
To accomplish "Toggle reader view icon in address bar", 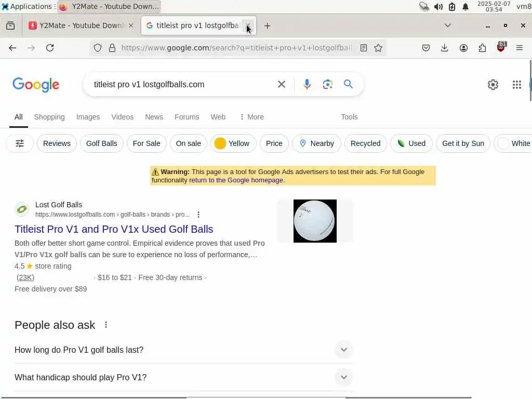I will (x=363, y=48).
